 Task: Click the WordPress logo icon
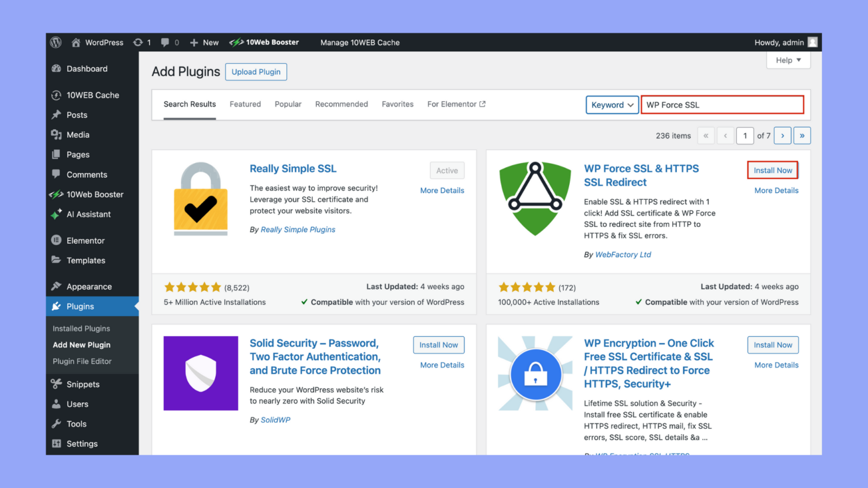tap(56, 43)
